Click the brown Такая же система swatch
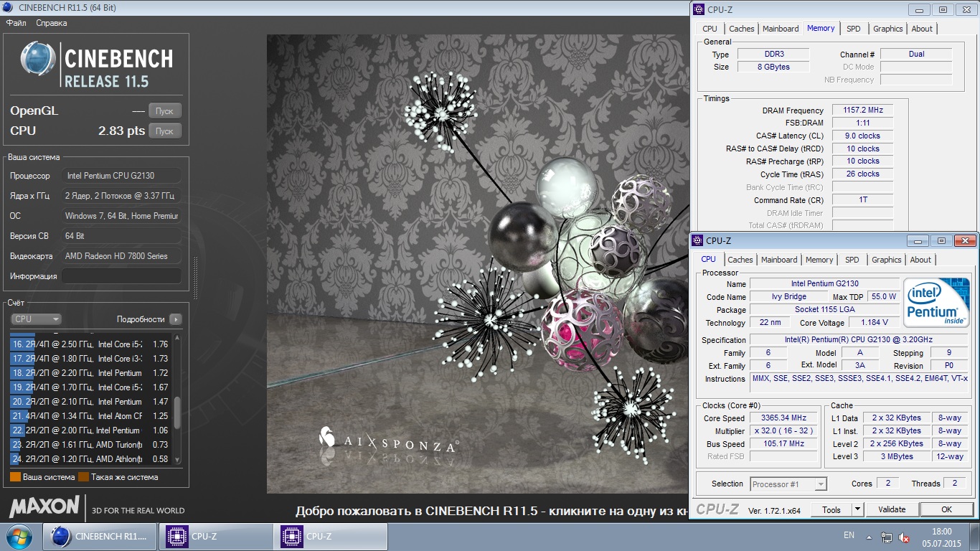Screen dimensions: 980x551 83,477
